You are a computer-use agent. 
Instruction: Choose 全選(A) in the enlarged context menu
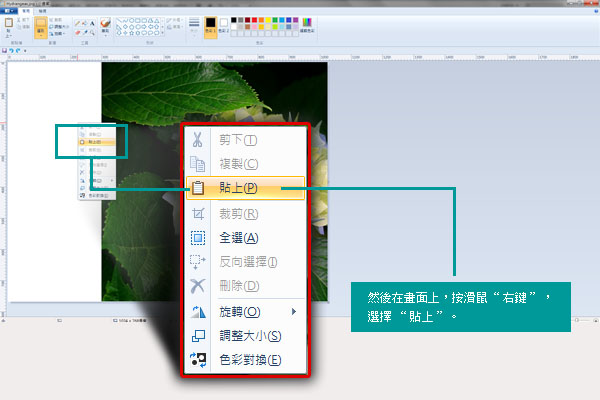(x=245, y=238)
